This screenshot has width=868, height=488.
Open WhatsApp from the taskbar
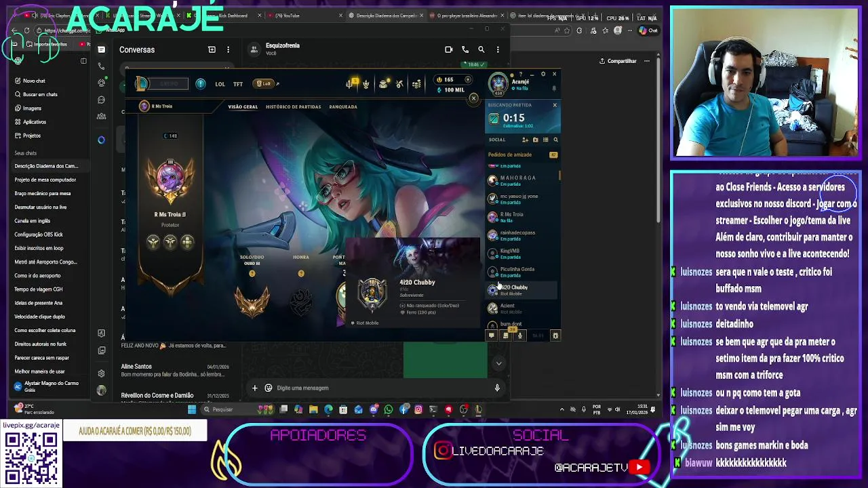click(389, 409)
